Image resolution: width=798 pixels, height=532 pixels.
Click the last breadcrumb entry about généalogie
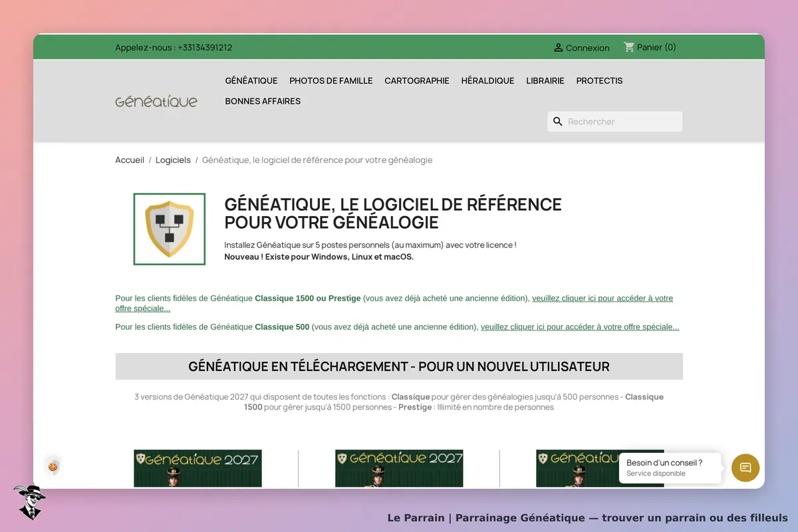point(317,160)
